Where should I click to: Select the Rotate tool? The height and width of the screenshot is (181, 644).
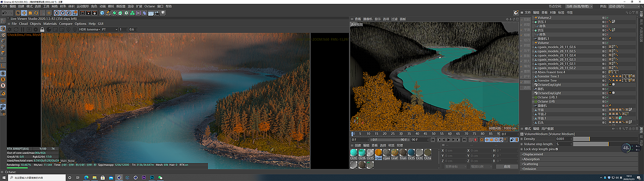(x=36, y=13)
